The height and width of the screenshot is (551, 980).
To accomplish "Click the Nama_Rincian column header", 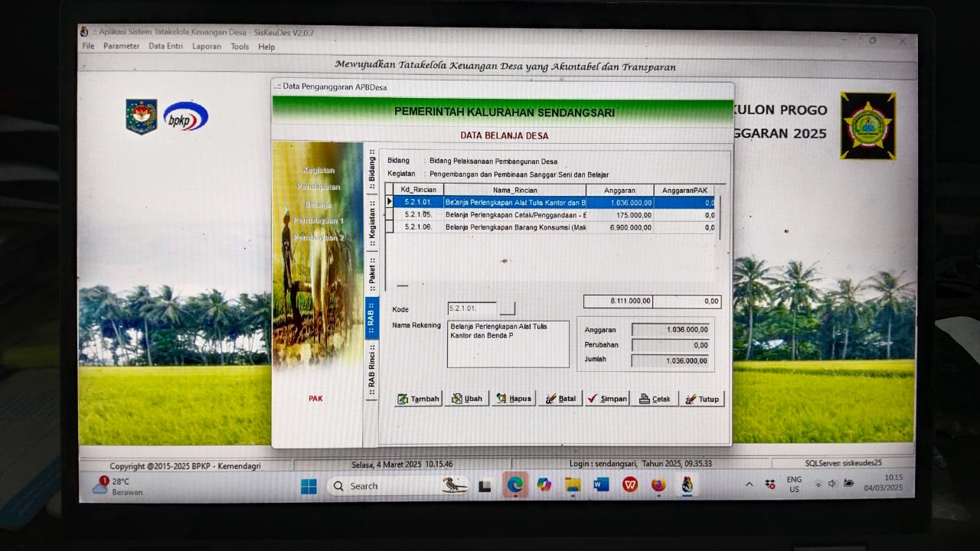I will 514,190.
